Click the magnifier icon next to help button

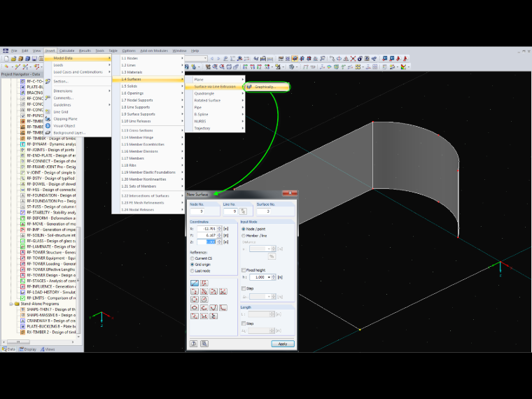tap(204, 344)
